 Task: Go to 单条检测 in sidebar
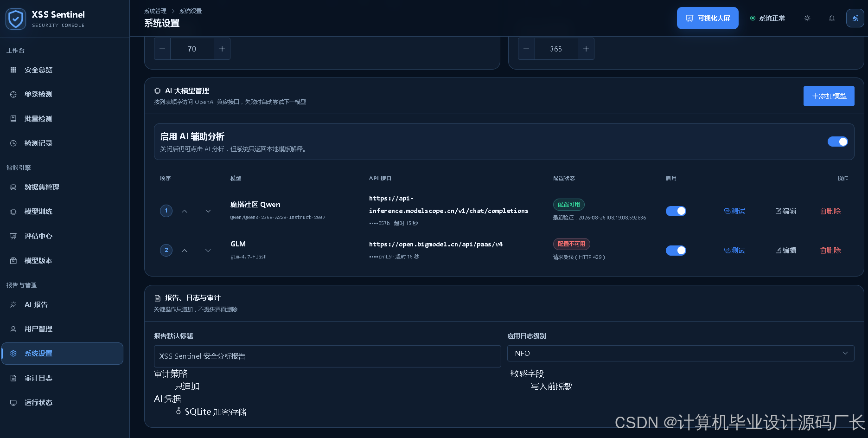pyautogui.click(x=62, y=94)
